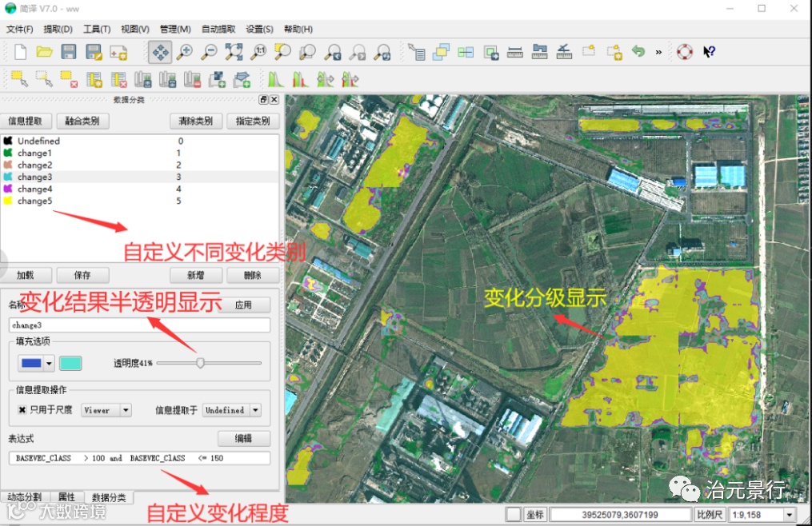Click the Save As floppy-with-pencil icon
The width and height of the screenshot is (812, 526).
coord(94,52)
